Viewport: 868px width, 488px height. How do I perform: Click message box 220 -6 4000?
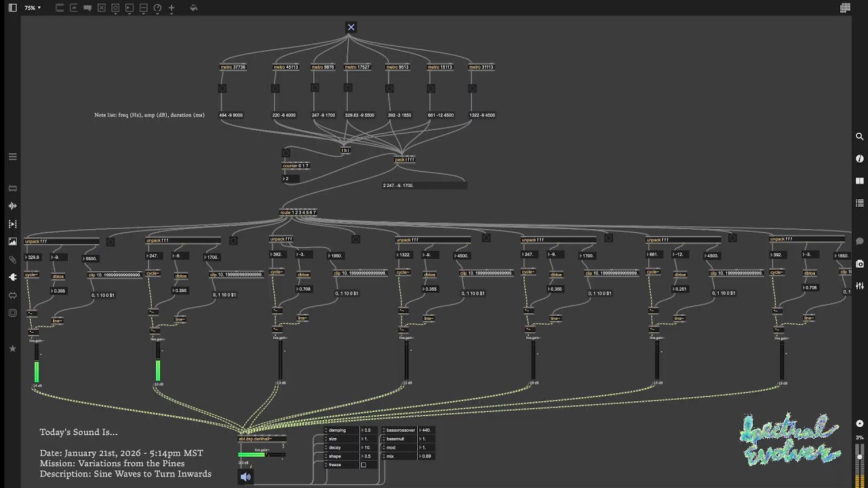284,115
